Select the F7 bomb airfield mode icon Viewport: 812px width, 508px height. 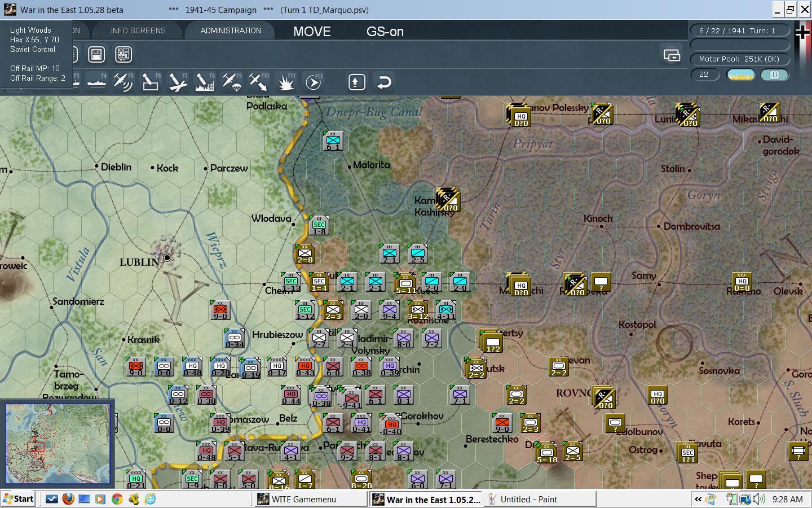coord(177,82)
